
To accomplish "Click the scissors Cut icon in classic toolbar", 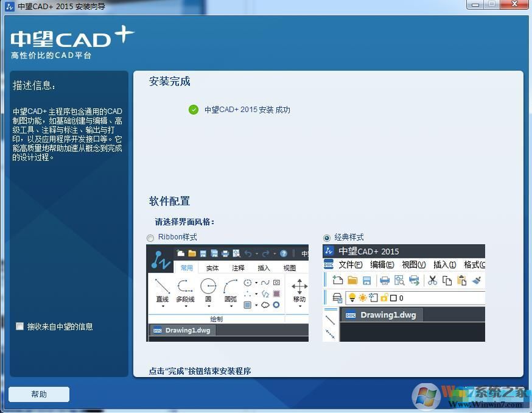I will [432, 280].
